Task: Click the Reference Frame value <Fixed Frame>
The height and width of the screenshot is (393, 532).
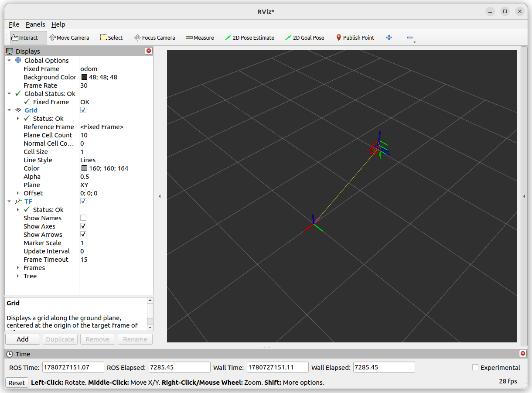Action: tap(102, 126)
